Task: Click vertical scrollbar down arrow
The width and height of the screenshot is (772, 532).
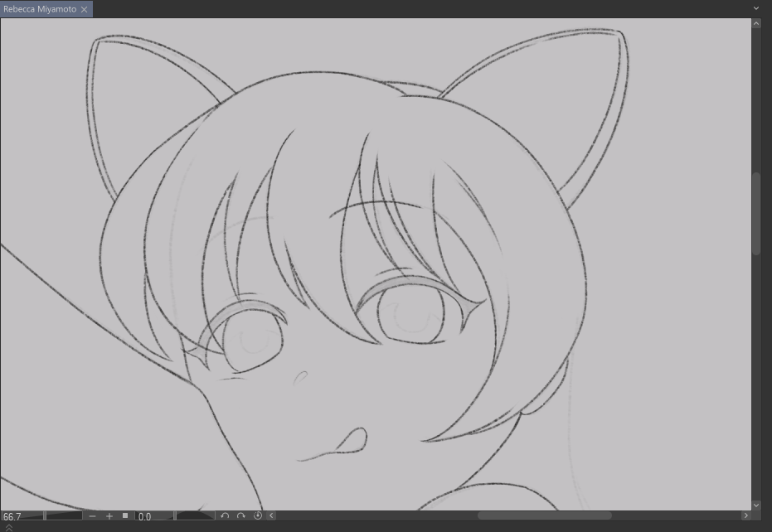Action: click(756, 505)
